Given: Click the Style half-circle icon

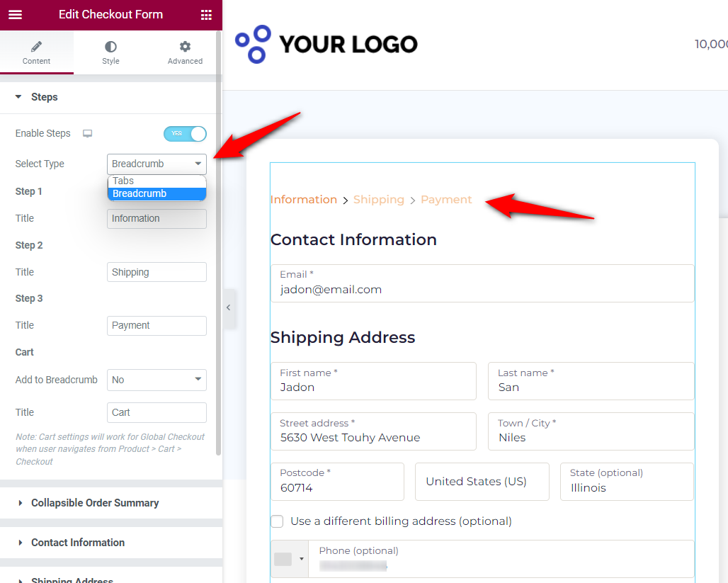Looking at the screenshot, I should pos(110,47).
